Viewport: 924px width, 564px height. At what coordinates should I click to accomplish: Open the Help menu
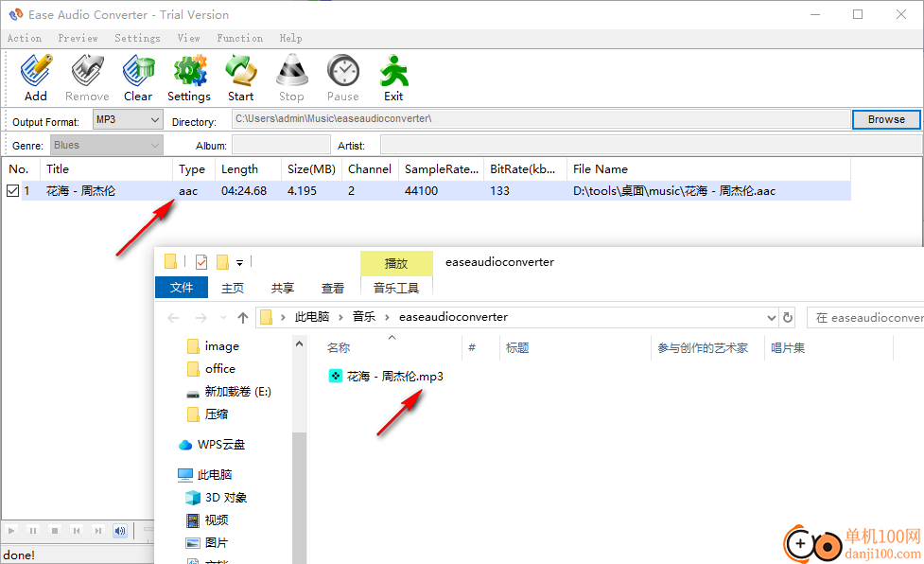[290, 38]
